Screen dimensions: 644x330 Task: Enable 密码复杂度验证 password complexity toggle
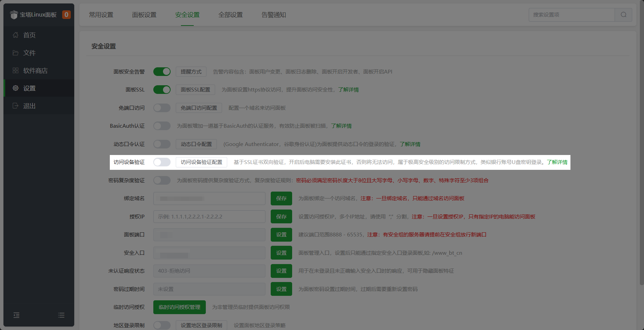pos(162,180)
